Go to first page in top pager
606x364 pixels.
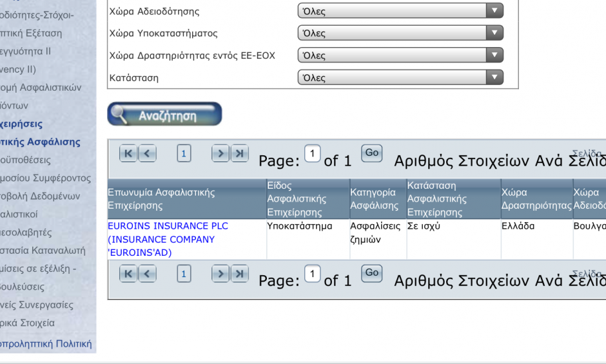tap(128, 153)
